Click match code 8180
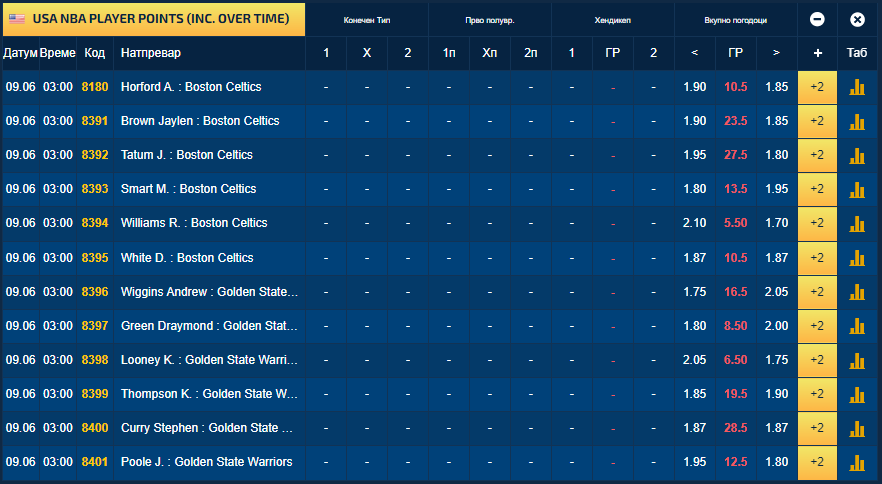This screenshot has height=484, width=882. pyautogui.click(x=94, y=87)
